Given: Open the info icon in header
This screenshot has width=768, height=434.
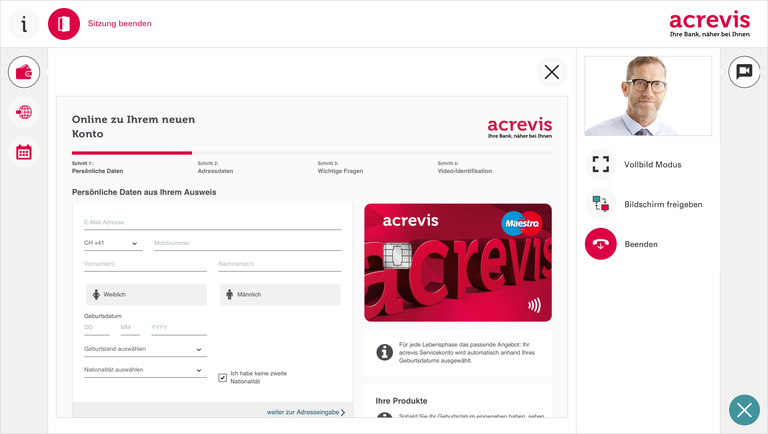Looking at the screenshot, I should point(24,24).
